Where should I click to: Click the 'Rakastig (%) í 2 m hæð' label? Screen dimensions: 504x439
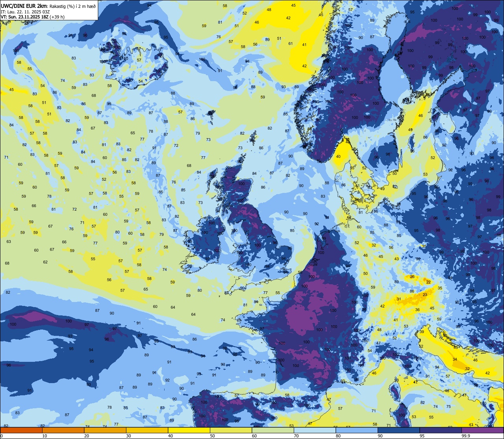click(x=73, y=6)
